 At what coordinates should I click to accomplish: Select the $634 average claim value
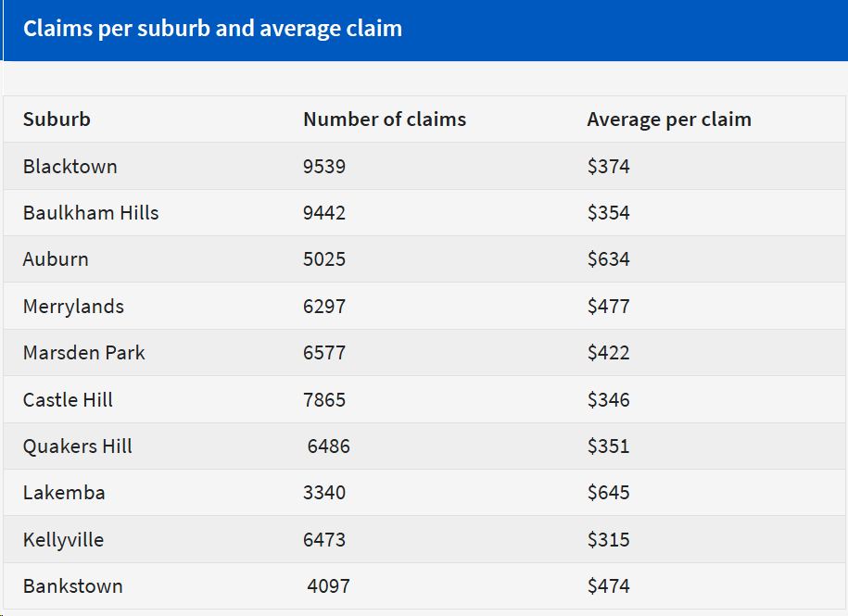(x=608, y=259)
